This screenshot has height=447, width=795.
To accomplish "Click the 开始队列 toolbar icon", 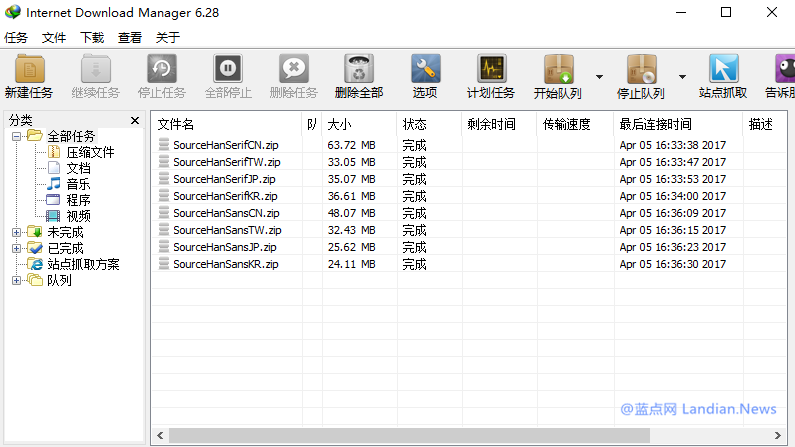I will tap(558, 69).
